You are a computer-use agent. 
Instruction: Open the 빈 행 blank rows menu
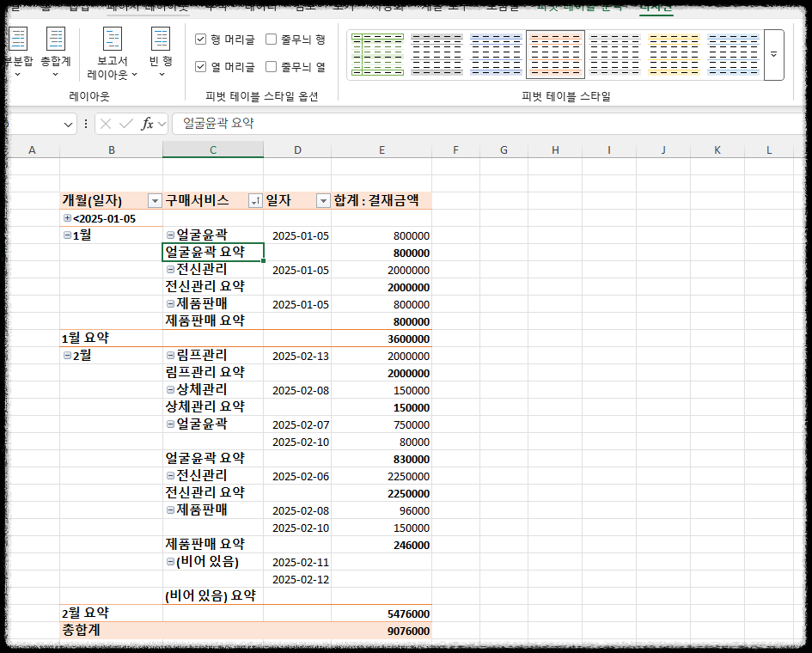tap(161, 52)
